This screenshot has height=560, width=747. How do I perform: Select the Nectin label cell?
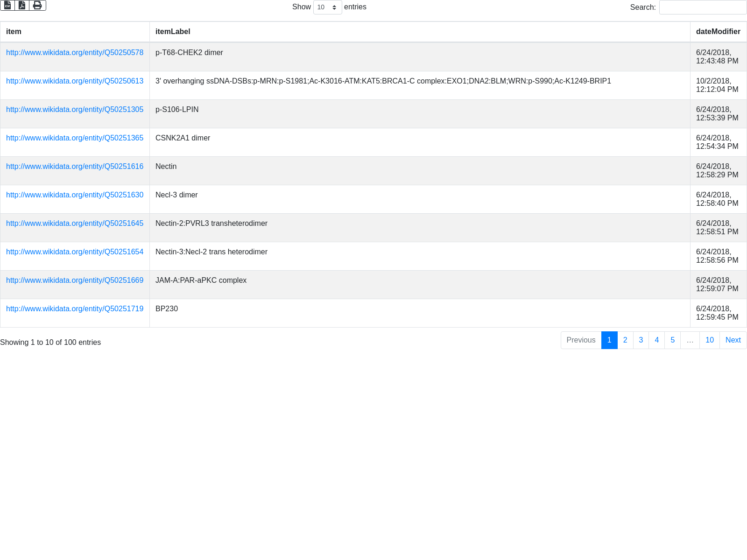[420, 171]
